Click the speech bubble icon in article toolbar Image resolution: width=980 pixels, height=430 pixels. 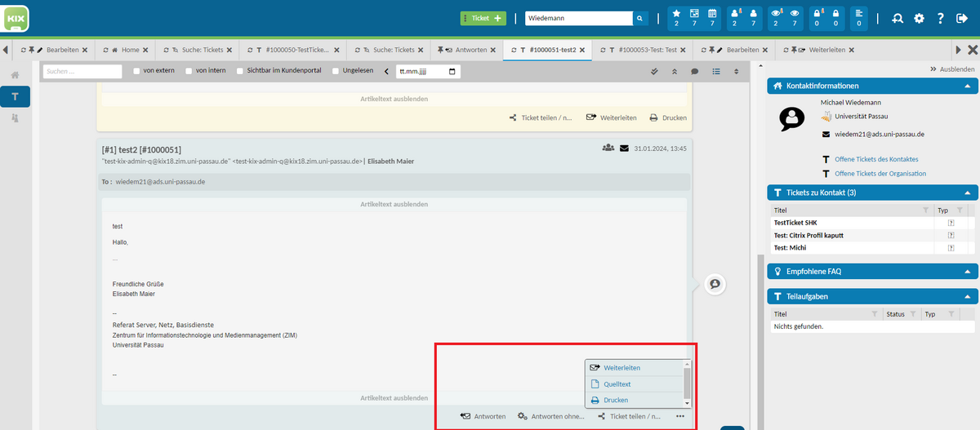[695, 72]
